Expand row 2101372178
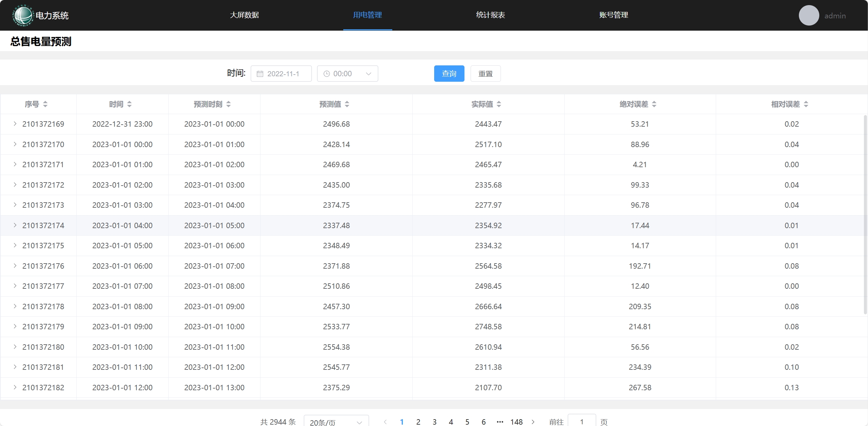 (15, 306)
